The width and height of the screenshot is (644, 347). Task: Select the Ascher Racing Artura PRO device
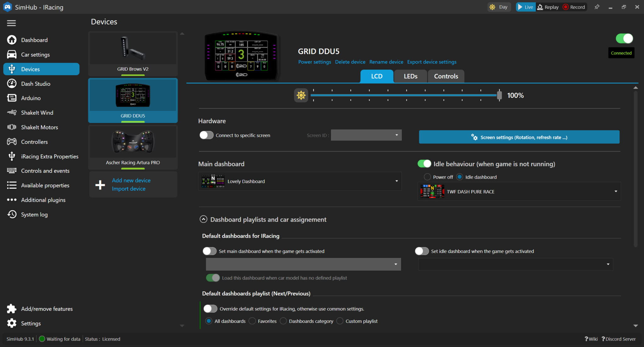(x=133, y=147)
